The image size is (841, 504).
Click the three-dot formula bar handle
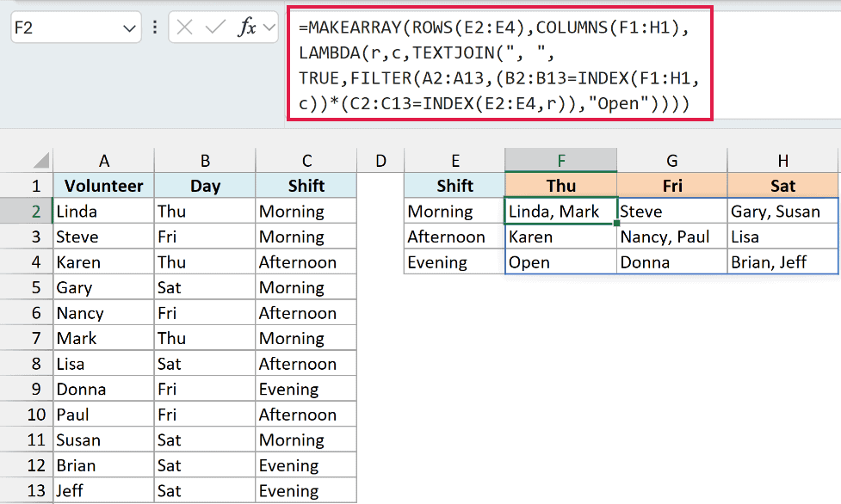[x=154, y=27]
